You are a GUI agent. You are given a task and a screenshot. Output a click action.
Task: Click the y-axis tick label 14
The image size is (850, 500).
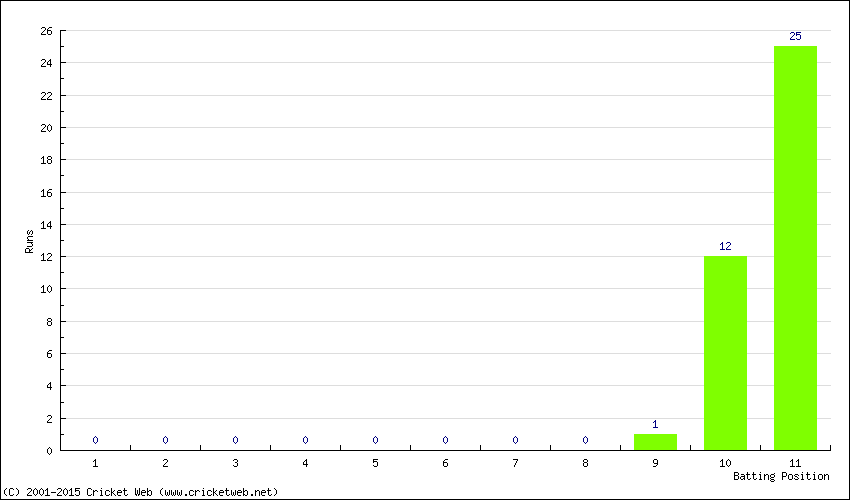pyautogui.click(x=47, y=225)
